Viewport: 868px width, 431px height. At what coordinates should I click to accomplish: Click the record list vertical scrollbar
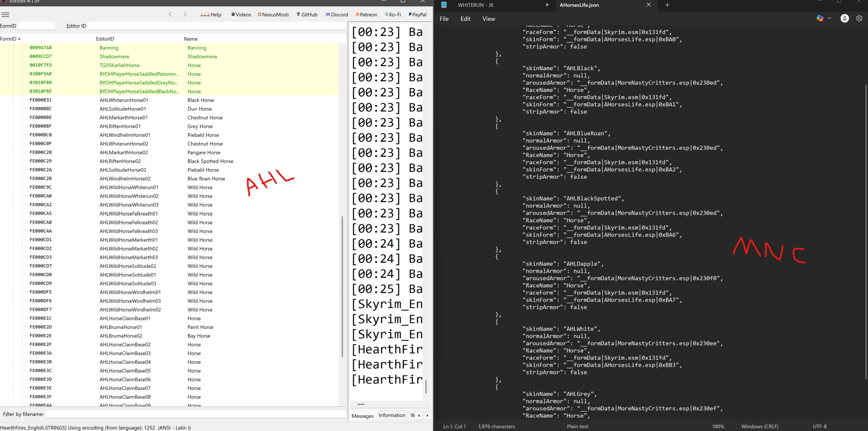(342, 286)
